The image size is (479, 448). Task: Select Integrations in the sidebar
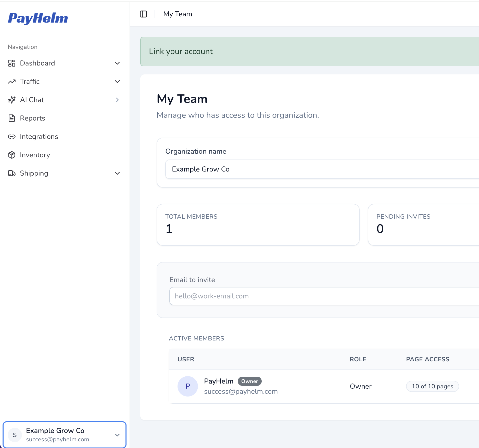[39, 137]
